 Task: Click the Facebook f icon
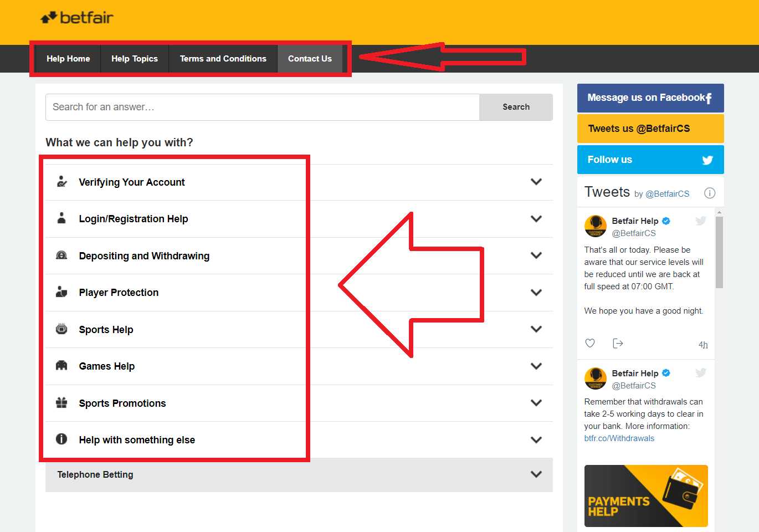(x=709, y=98)
